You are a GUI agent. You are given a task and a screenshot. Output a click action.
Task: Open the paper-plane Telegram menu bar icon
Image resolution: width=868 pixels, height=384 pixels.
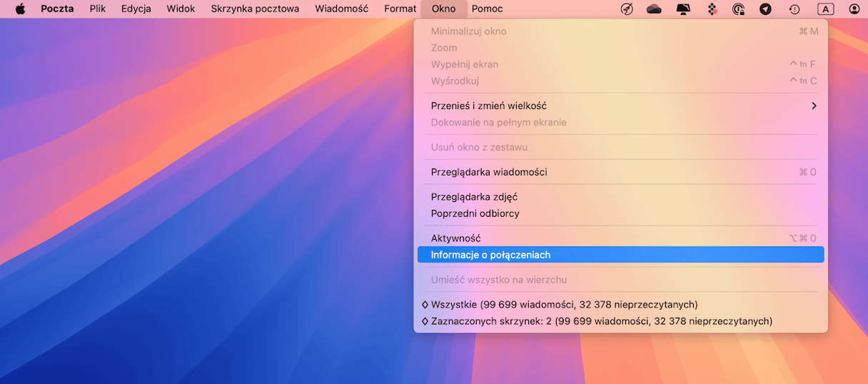coord(766,9)
